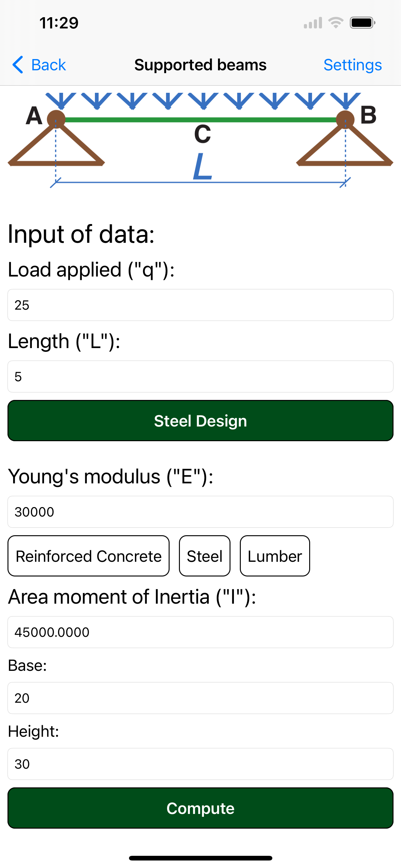Image resolution: width=401 pixels, height=868 pixels.
Task: Tap the Wi-Fi status icon
Action: click(x=336, y=23)
